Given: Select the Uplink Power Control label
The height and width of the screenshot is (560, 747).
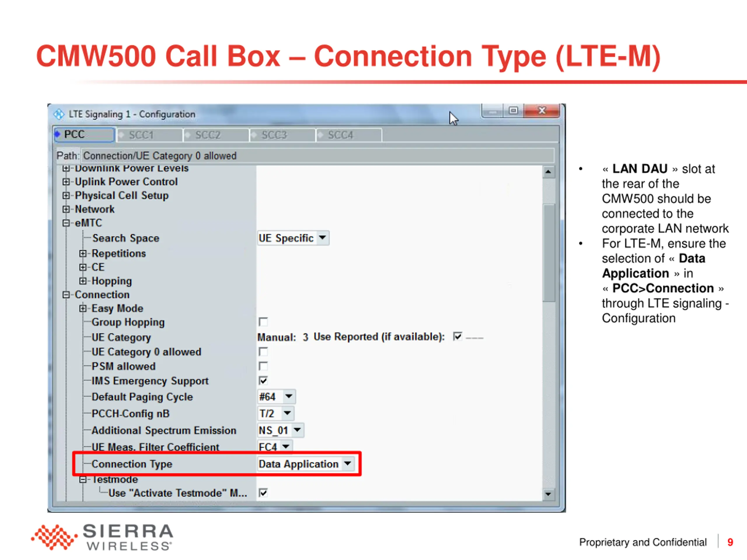Looking at the screenshot, I should click(x=126, y=182).
